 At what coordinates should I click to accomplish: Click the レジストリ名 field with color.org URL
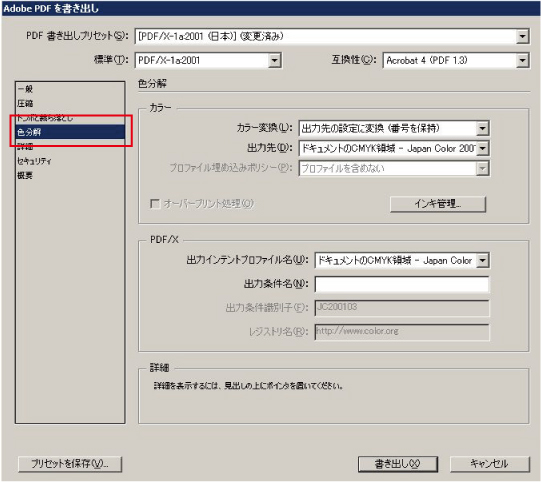click(x=402, y=332)
